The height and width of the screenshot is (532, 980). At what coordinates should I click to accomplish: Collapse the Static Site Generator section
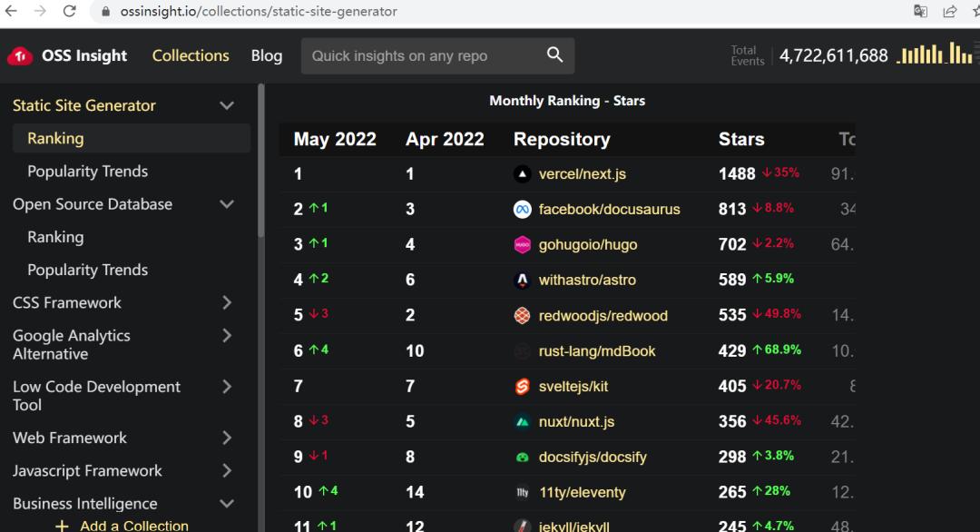click(227, 105)
